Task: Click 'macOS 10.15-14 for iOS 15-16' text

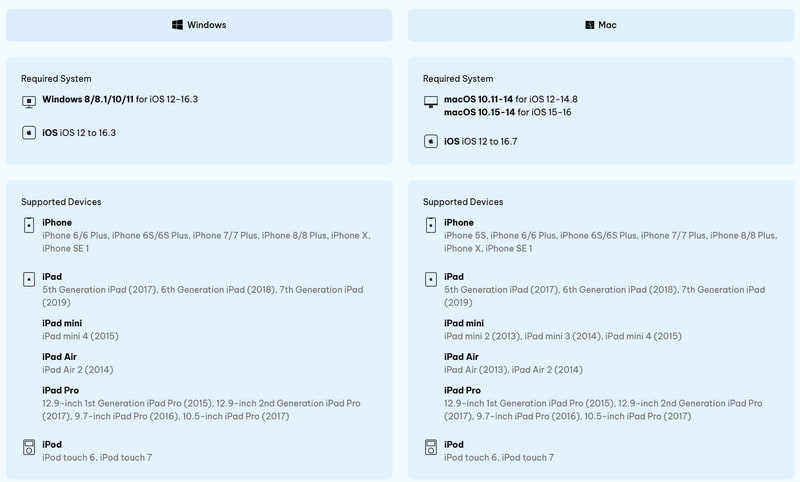Action: (x=508, y=112)
